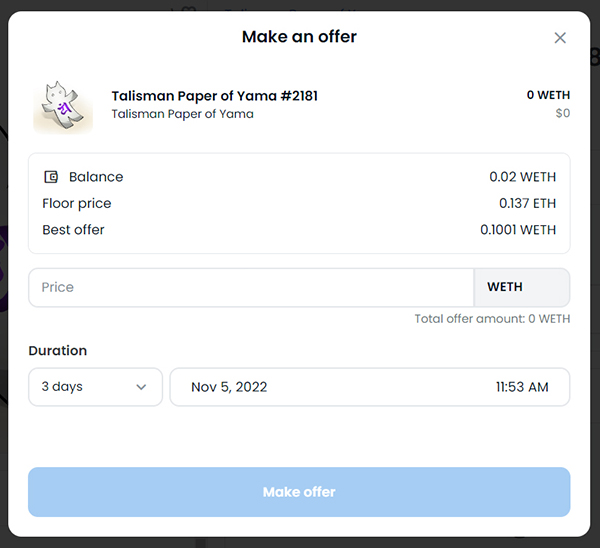
Task: Expand the 3 days duration dropdown
Action: tap(95, 387)
